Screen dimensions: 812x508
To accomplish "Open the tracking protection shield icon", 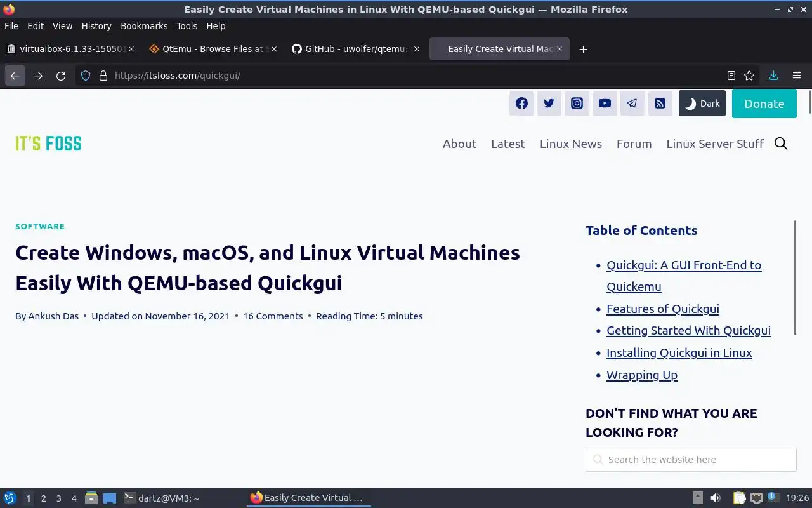I will coord(86,76).
